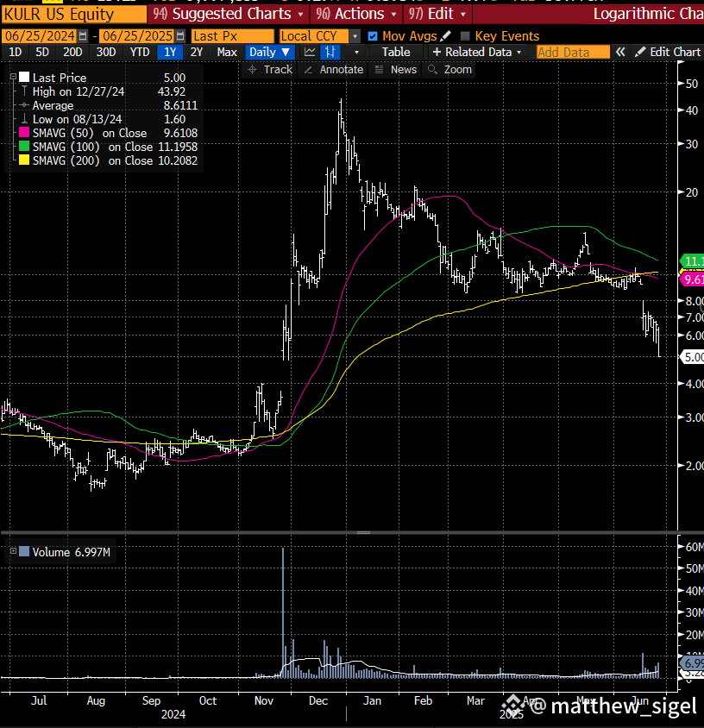Click the High on 12/27/24 legend row
Image resolution: width=704 pixels, height=728 pixels.
click(x=109, y=91)
